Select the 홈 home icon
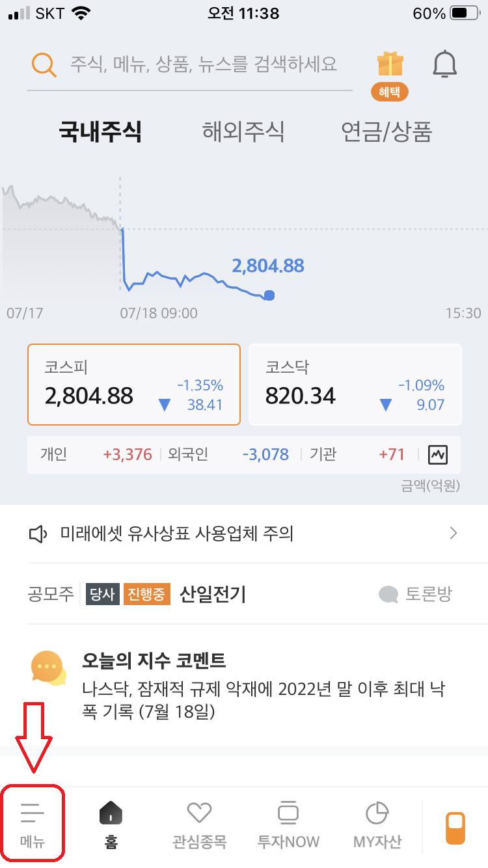The image size is (488, 868). [111, 824]
